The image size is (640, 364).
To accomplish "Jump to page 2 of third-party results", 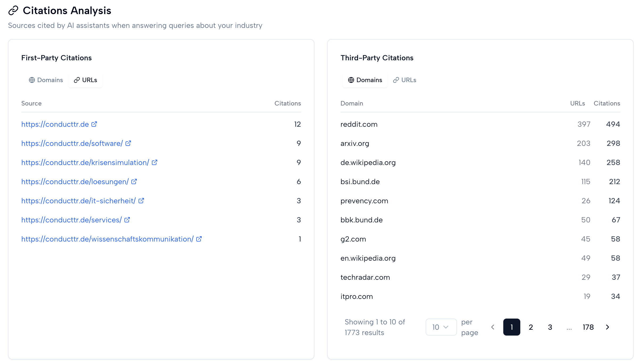I will [x=531, y=327].
